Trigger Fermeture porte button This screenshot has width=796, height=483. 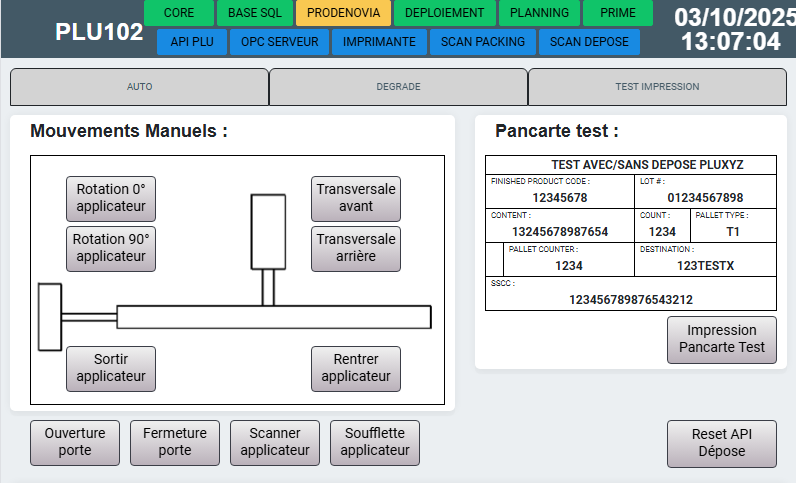[175, 442]
